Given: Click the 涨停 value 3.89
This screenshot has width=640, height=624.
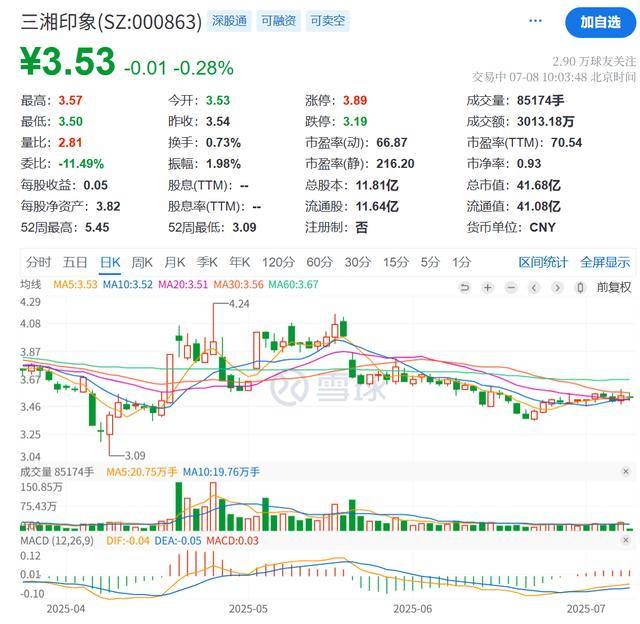Looking at the screenshot, I should [355, 100].
